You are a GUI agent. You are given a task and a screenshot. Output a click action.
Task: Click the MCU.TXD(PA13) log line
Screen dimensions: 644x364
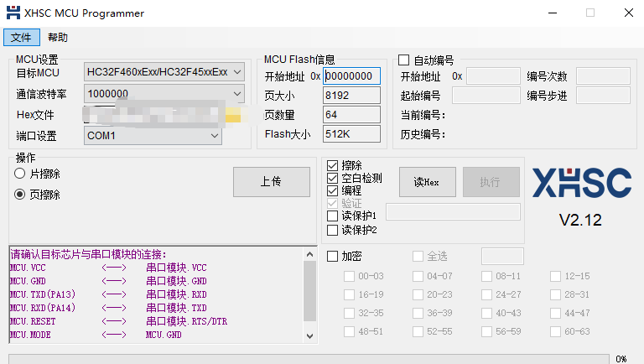click(x=106, y=294)
